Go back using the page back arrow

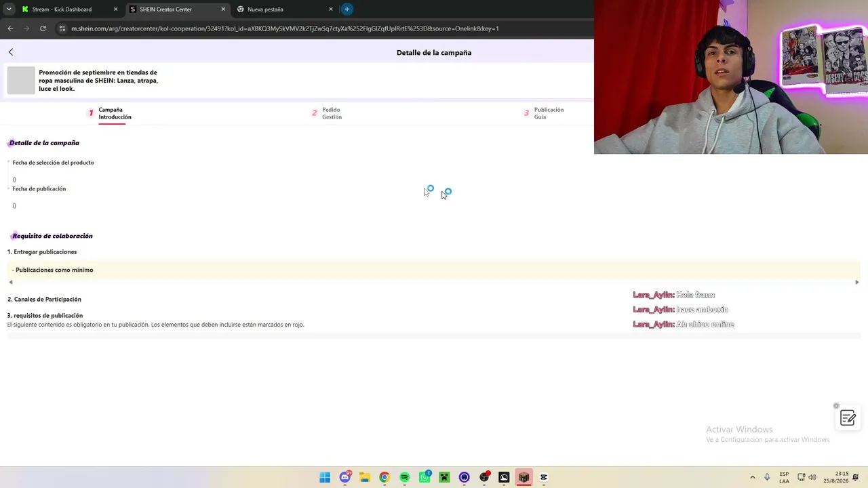pos(11,52)
